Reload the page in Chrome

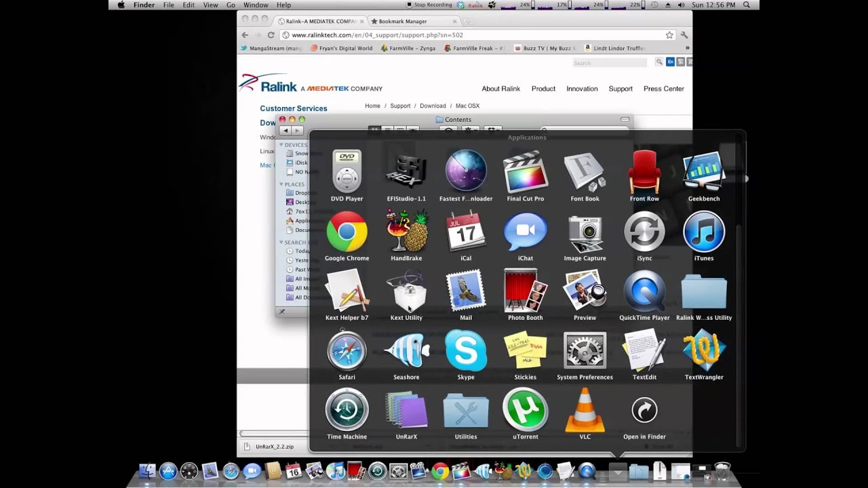pos(271,35)
